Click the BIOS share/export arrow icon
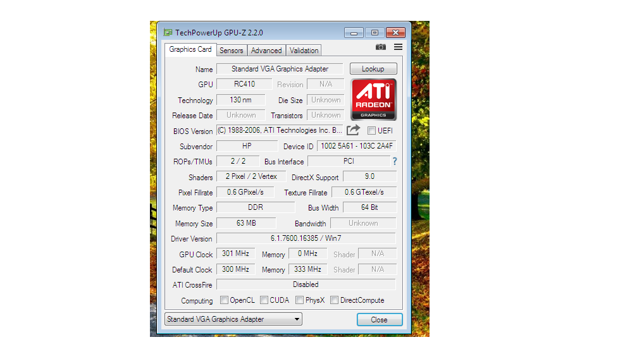This screenshot has height=354, width=644. 353,130
